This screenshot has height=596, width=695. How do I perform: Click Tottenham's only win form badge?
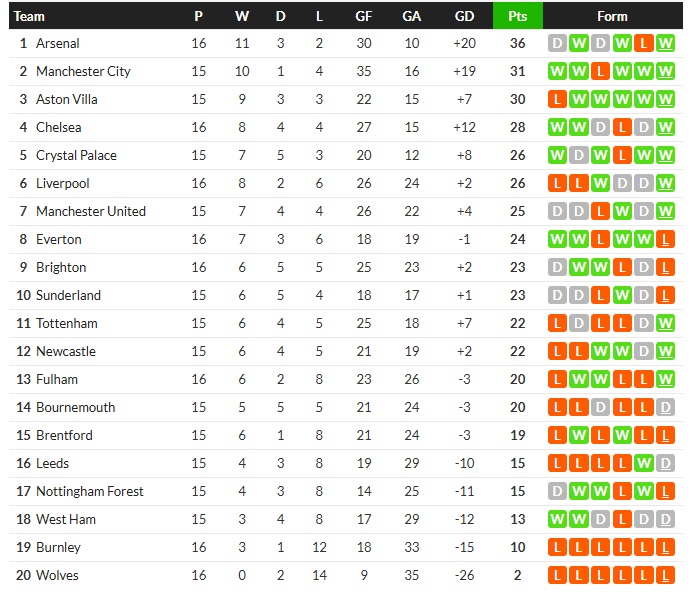point(667,324)
